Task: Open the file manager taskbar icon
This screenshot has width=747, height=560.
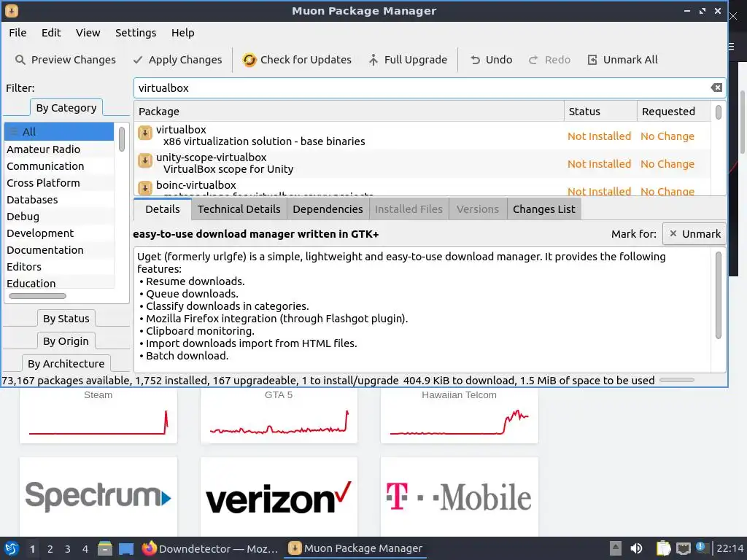Action: tap(105, 548)
